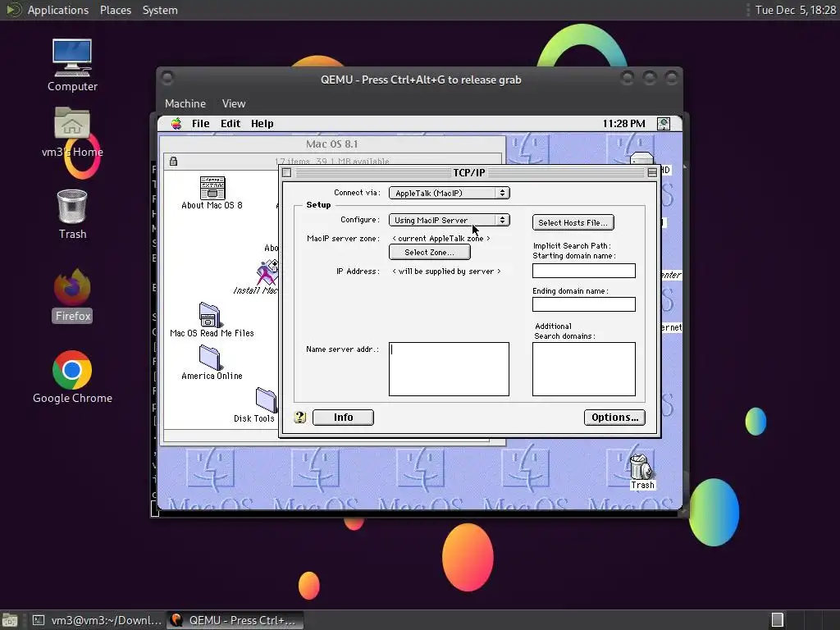Click the Mac OS 8.1 window title

tap(331, 144)
